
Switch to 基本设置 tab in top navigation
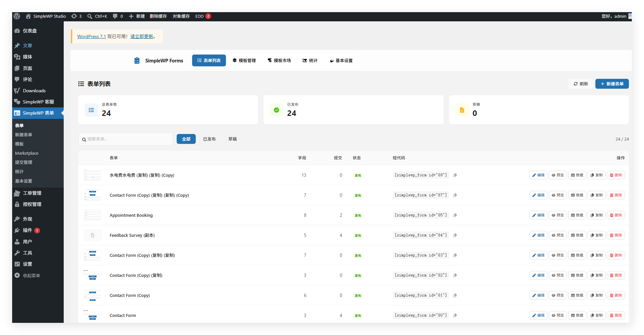341,60
